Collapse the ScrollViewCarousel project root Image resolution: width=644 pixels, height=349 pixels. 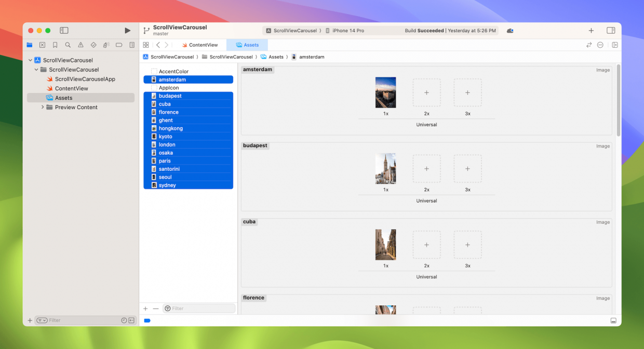click(x=30, y=60)
